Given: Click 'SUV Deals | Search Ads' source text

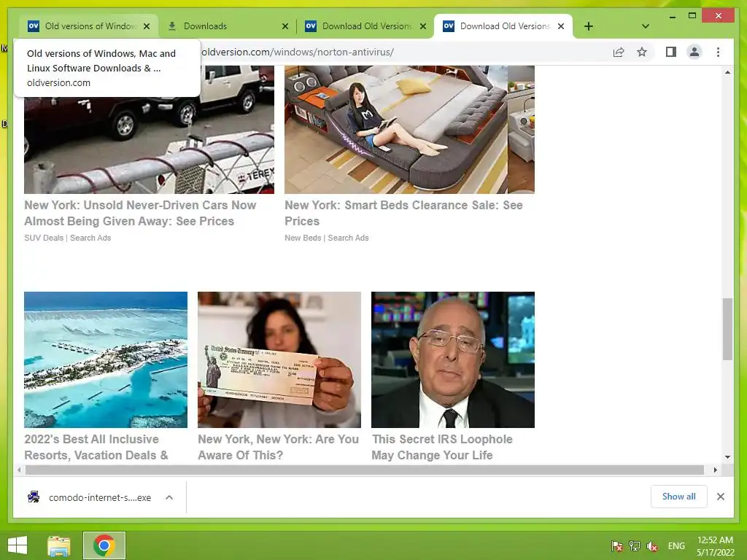Looking at the screenshot, I should (68, 238).
